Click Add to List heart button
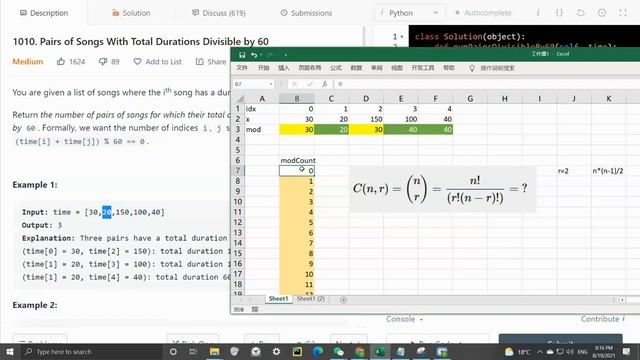Viewport: 640px width, 360px height. (x=158, y=62)
